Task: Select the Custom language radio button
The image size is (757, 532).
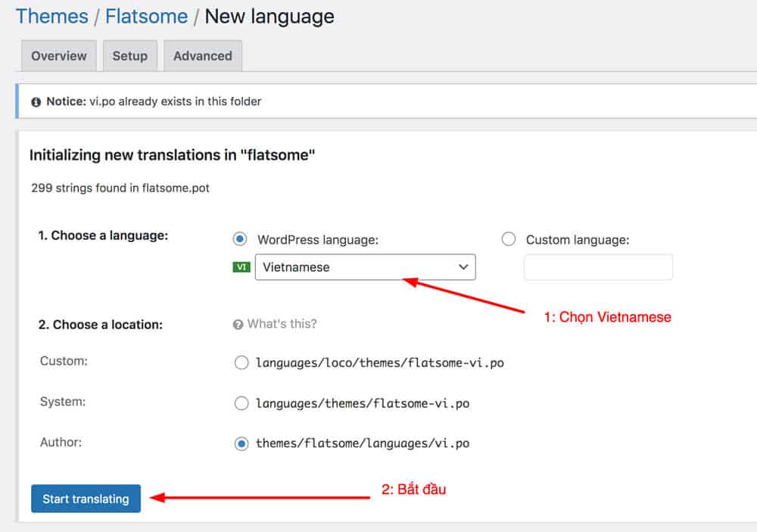Action: 509,239
